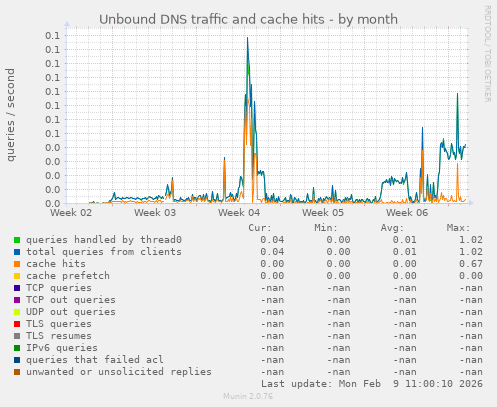497x407 pixels.
Task: Click the 'unwanted or unsolicited replies' legend label
Action: 119,372
